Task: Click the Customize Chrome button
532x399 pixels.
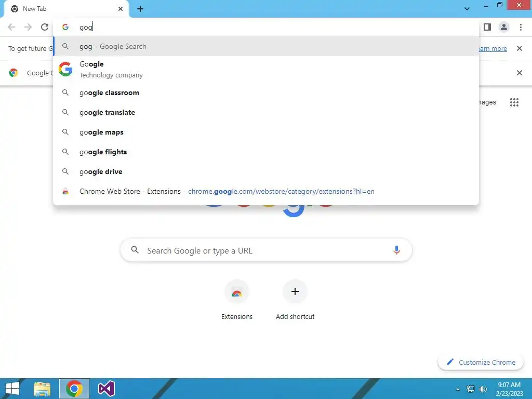Action: coord(481,362)
